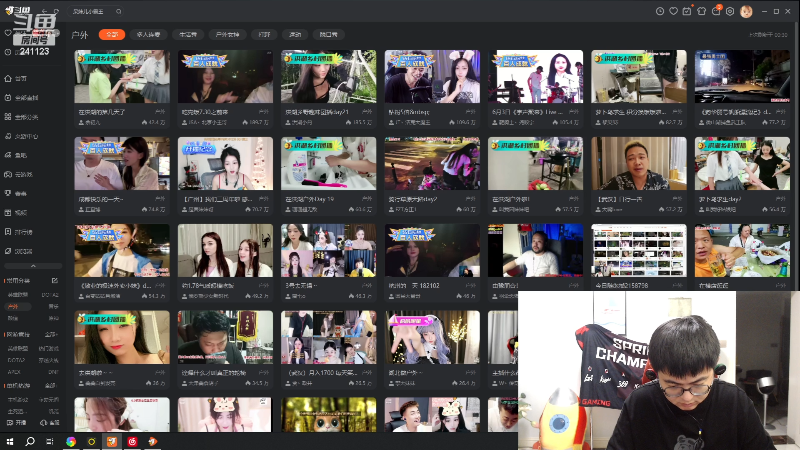This screenshot has width=800, height=450.
Task: Open the stream titled with 182102
Action: pyautogui.click(x=432, y=262)
